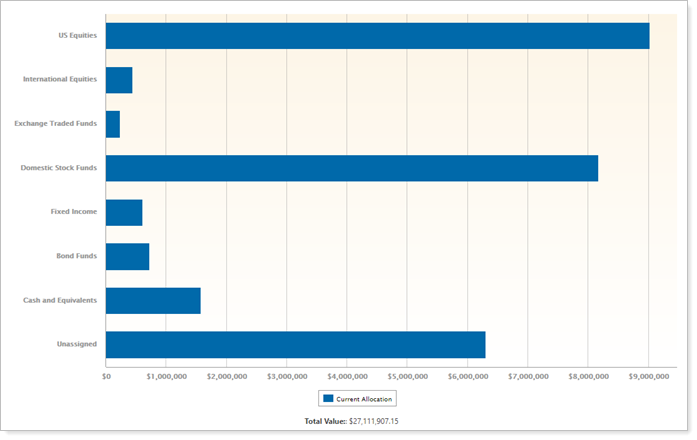Select the Bond Funds bar
Image resolution: width=697 pixels, height=440 pixels.
coord(127,256)
